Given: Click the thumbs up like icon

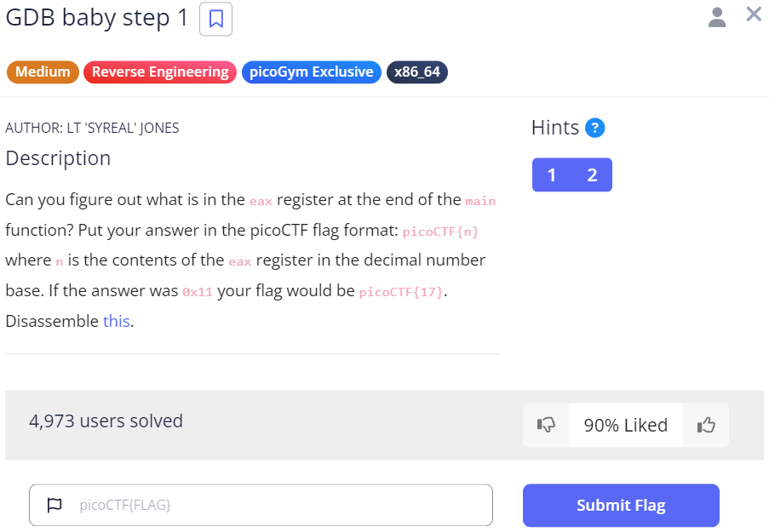Looking at the screenshot, I should pos(705,425).
